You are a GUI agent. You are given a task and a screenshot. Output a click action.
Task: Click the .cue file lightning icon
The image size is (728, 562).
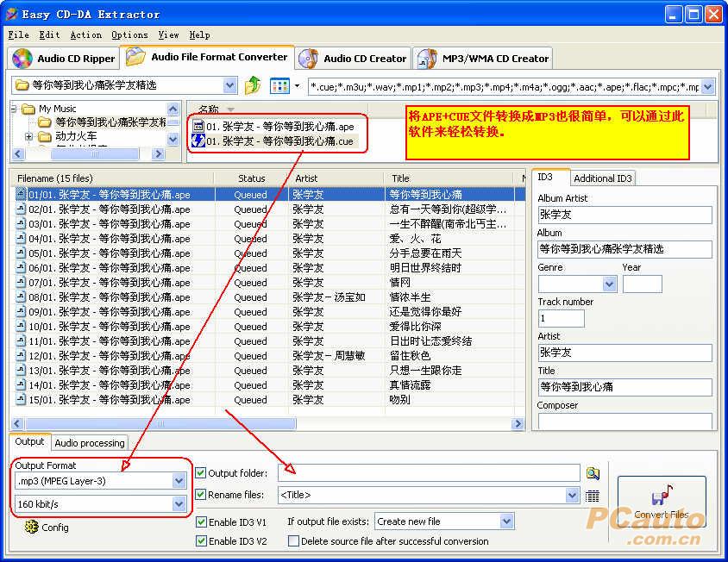198,140
